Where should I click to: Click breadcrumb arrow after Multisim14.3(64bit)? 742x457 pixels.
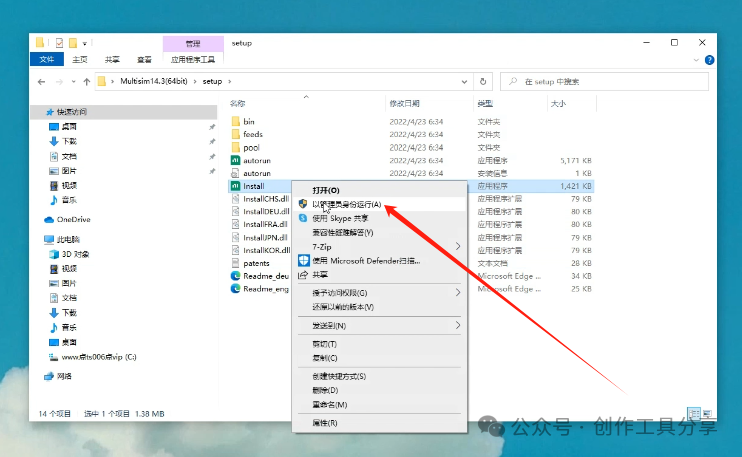coord(195,81)
